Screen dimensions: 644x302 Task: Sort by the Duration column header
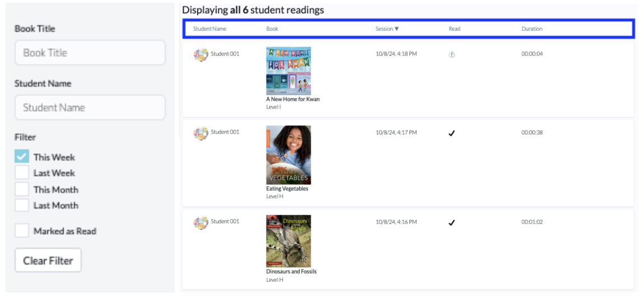(532, 29)
